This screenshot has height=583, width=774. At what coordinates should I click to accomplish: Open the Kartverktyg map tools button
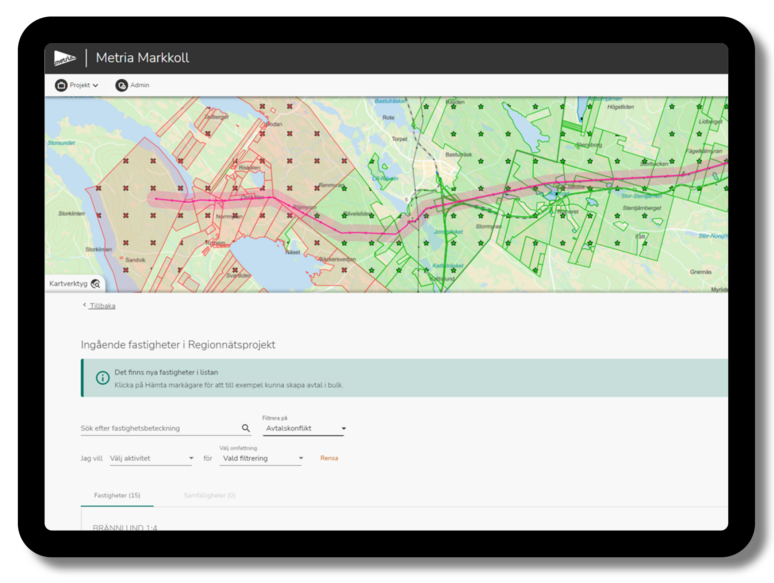[x=75, y=283]
